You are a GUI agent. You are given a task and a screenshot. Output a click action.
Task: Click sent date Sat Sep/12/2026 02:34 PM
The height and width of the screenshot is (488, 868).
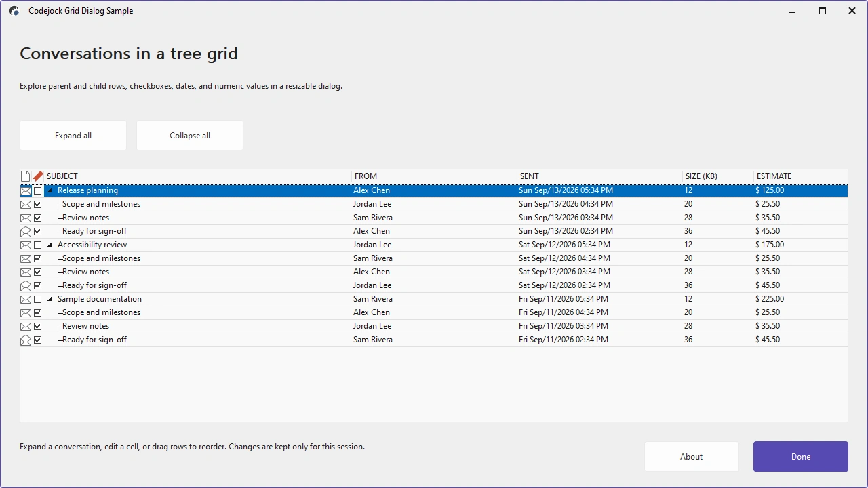pyautogui.click(x=564, y=285)
